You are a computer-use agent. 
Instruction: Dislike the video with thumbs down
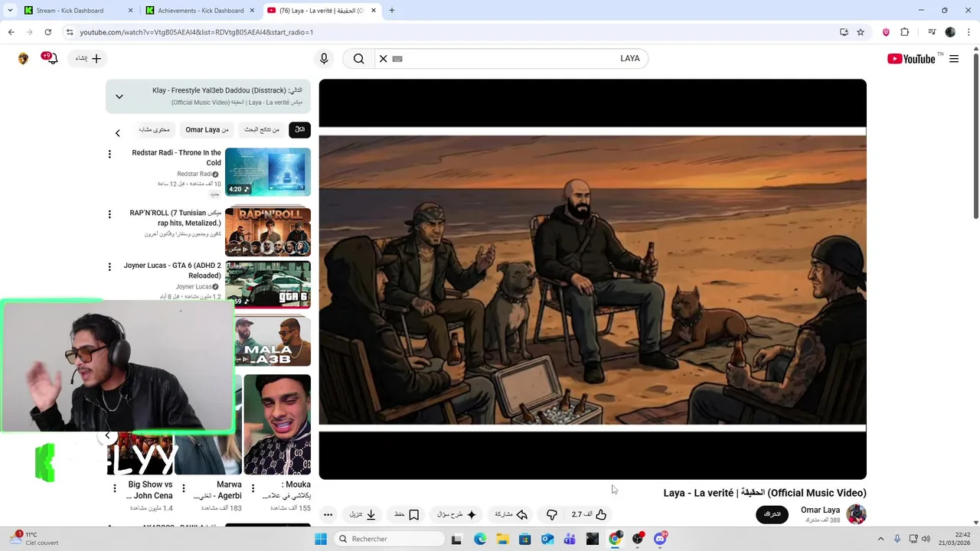click(x=551, y=514)
